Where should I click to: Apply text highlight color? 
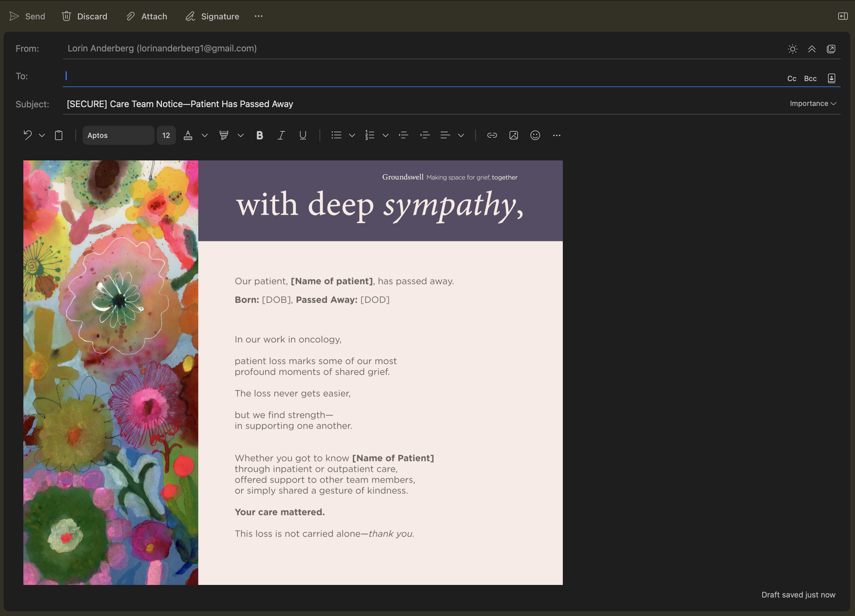pos(224,135)
